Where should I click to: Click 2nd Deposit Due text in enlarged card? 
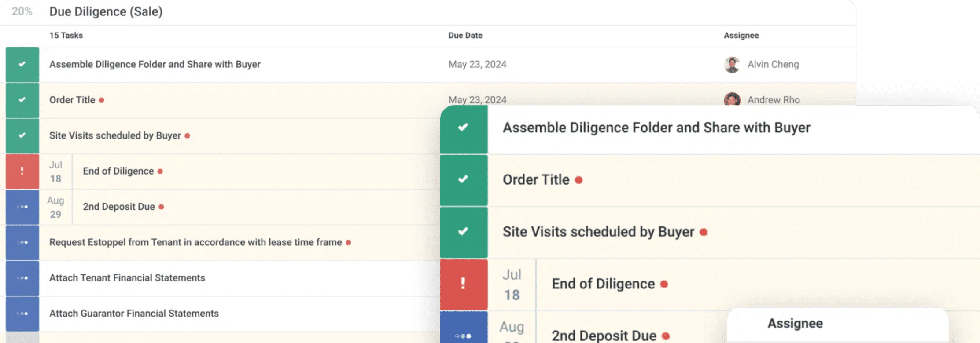pos(604,336)
